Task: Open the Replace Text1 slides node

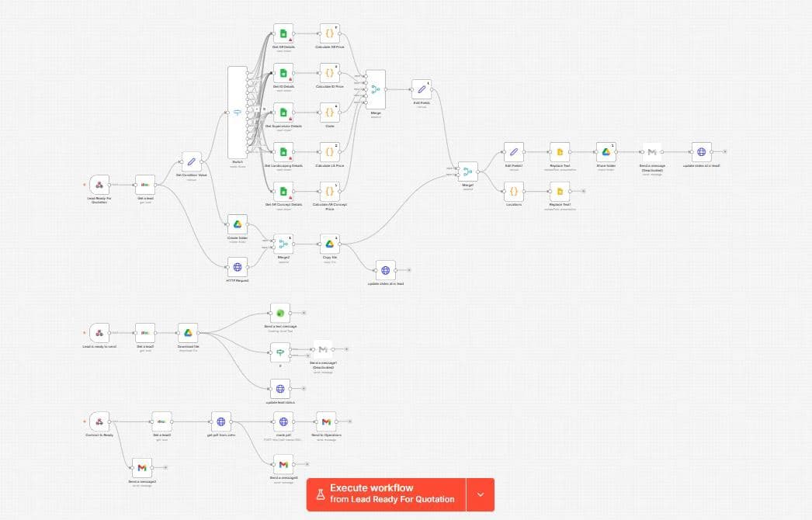Action: (560, 191)
